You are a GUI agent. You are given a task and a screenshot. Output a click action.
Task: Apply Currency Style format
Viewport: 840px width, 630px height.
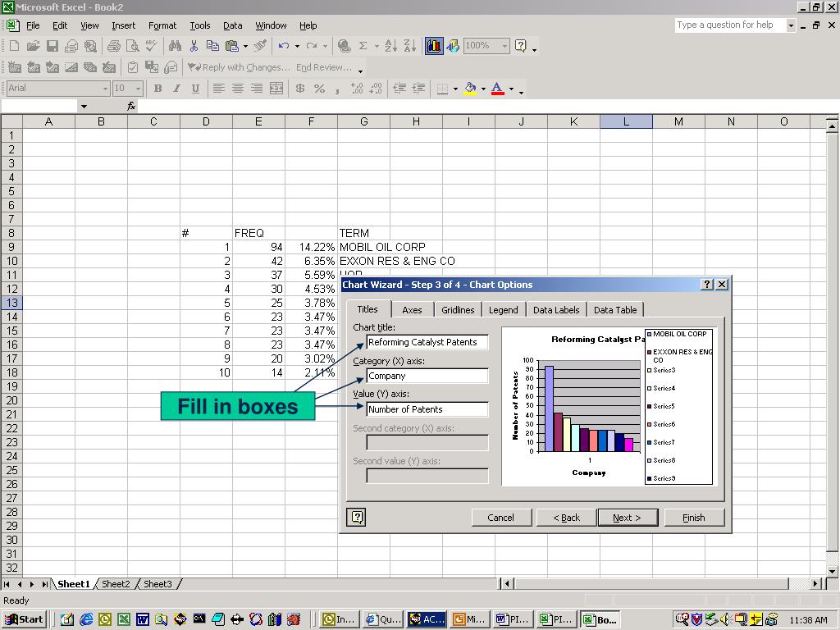(x=300, y=89)
